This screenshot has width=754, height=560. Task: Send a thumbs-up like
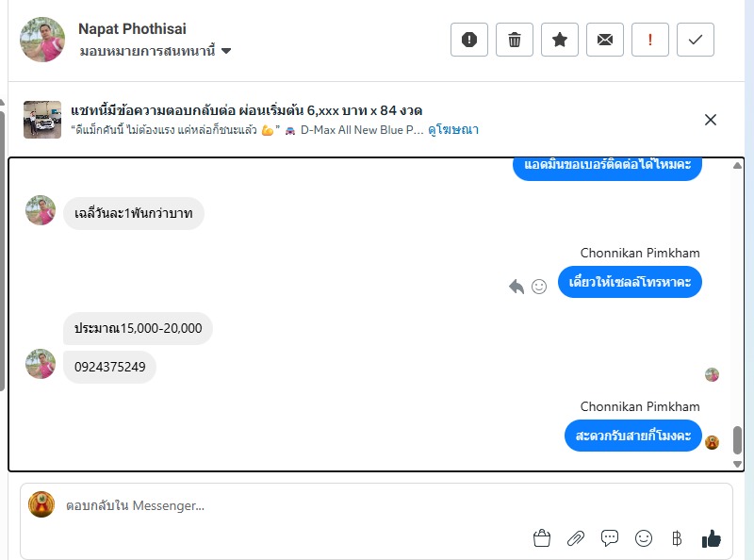click(711, 538)
